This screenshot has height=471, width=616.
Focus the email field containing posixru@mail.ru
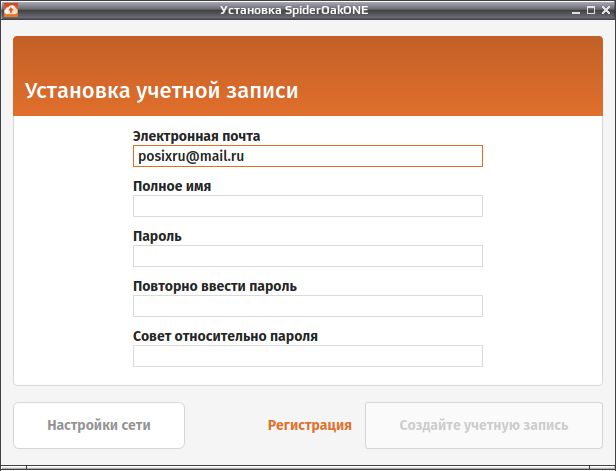(308, 156)
